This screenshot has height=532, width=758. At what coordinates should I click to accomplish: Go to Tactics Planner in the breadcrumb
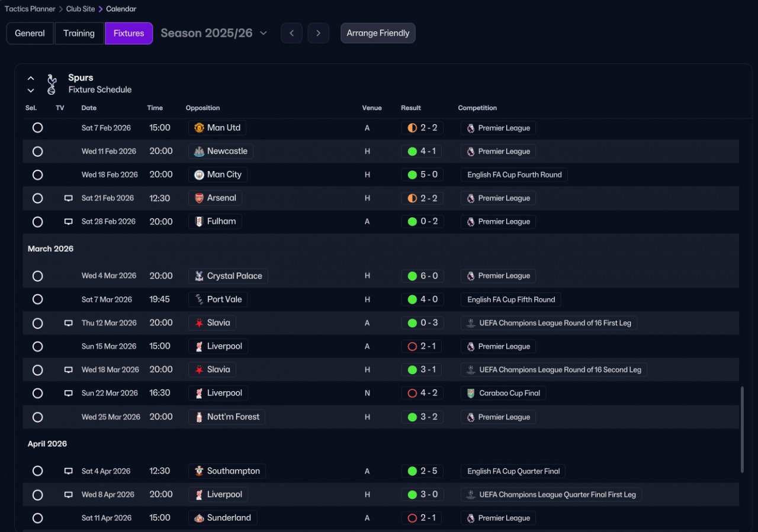tap(30, 9)
